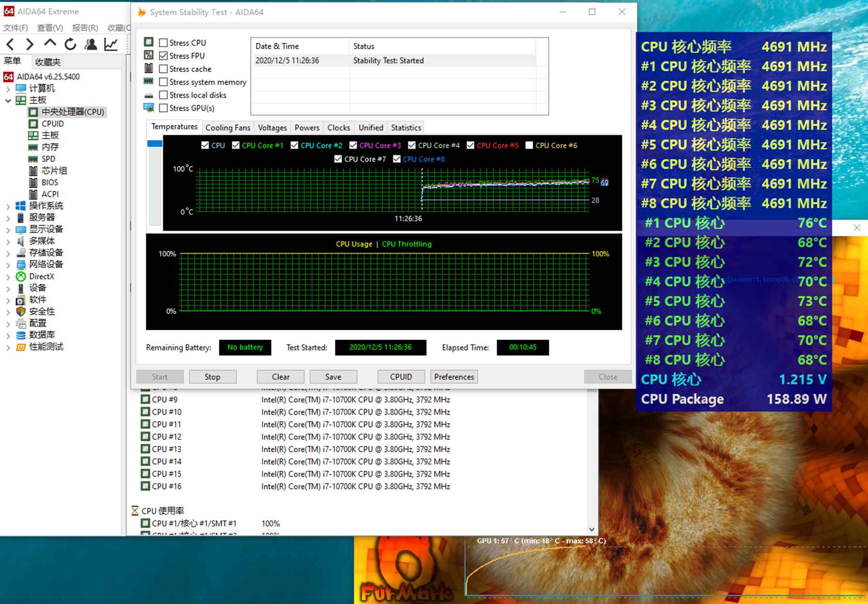Click the Preferences button
868x604 pixels.
click(454, 377)
